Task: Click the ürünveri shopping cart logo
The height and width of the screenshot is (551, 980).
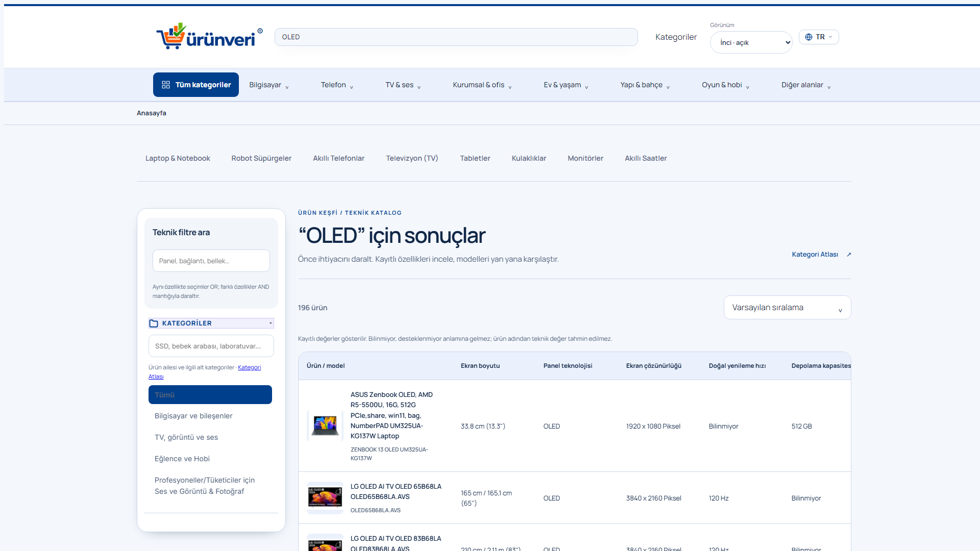Action: [x=209, y=36]
